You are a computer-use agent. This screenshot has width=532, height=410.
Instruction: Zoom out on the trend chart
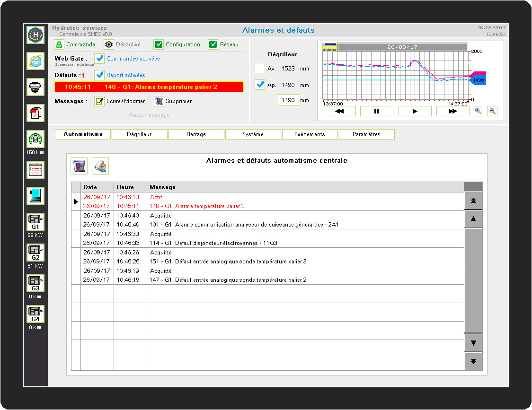point(492,111)
